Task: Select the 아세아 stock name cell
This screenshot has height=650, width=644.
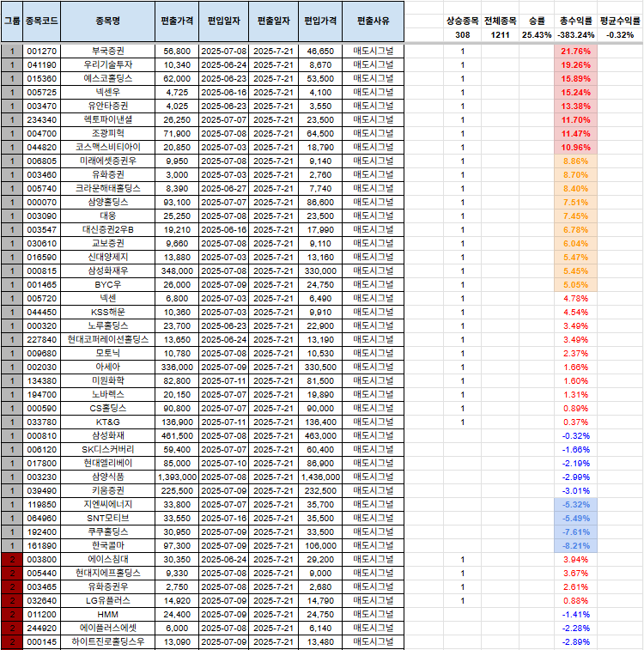Action: [x=107, y=368]
